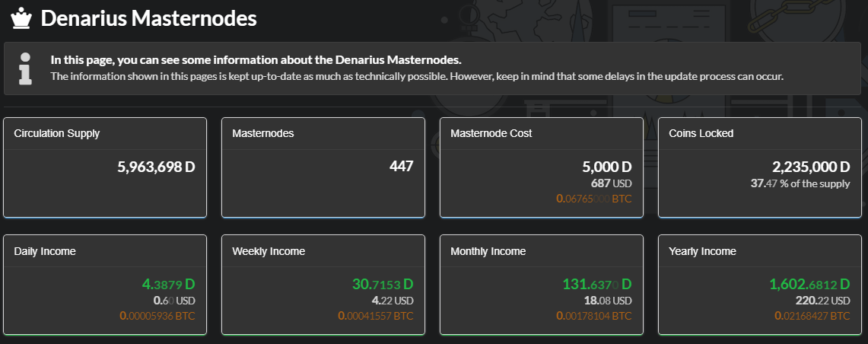This screenshot has width=868, height=344.
Task: Open the Weekly Income card
Action: [323, 285]
